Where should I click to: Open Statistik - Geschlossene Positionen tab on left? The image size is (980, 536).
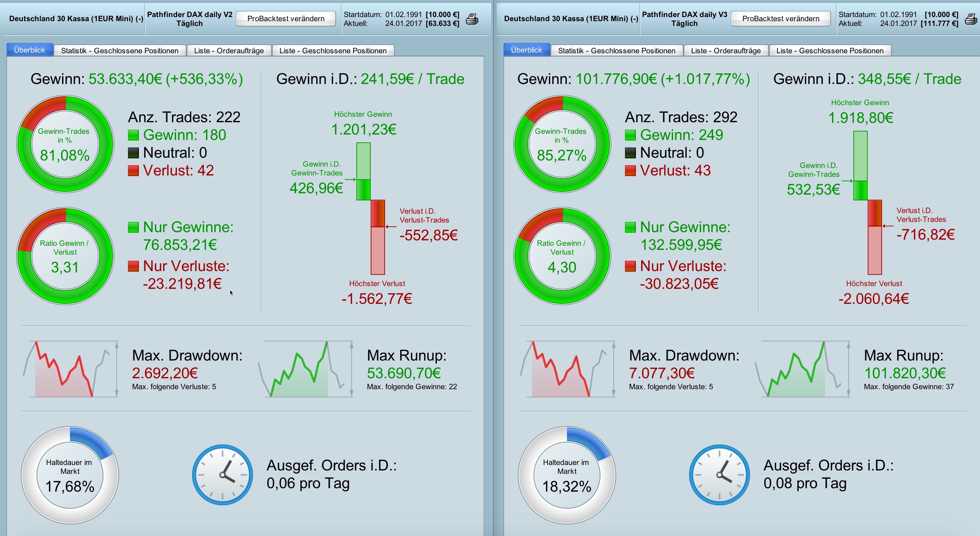point(119,51)
